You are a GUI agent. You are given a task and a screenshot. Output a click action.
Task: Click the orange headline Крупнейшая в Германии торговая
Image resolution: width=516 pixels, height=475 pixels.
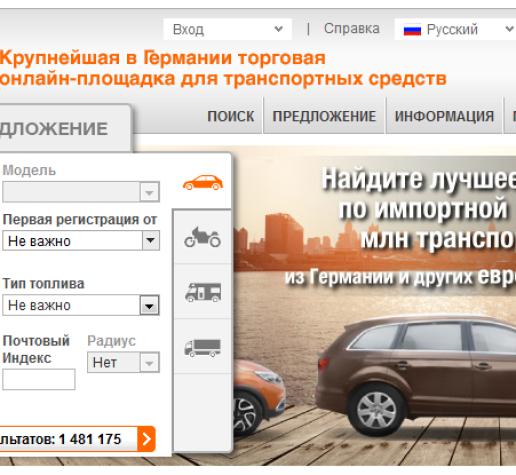point(163,58)
